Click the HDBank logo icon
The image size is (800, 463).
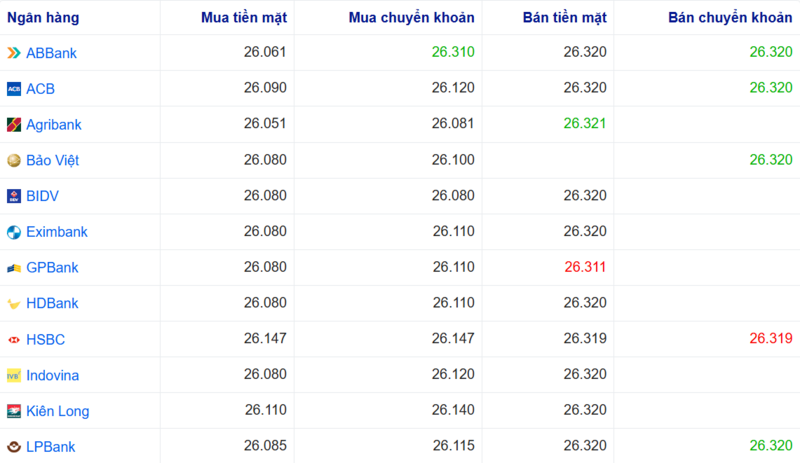point(14,303)
